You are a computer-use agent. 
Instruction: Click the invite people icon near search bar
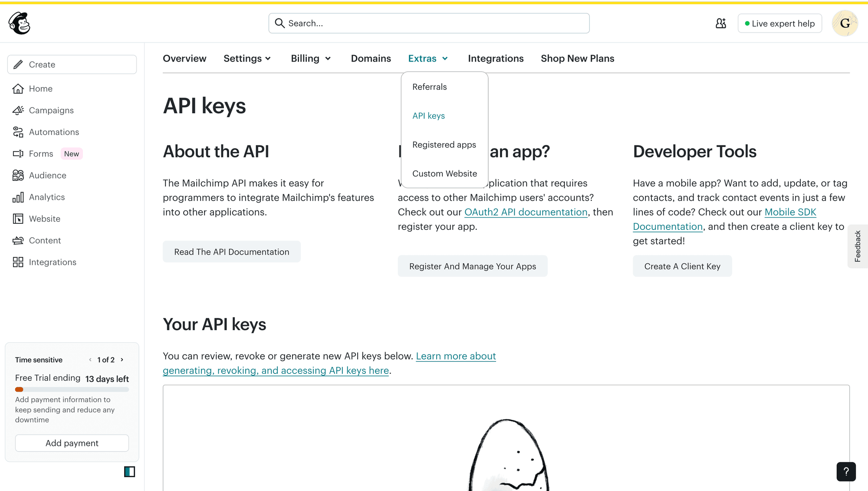(720, 23)
